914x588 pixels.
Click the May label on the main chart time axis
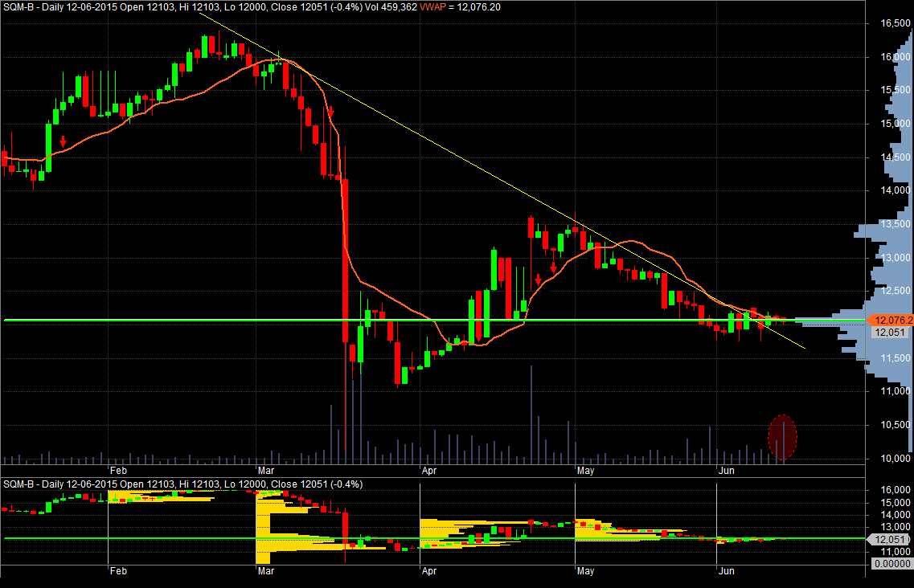(585, 470)
